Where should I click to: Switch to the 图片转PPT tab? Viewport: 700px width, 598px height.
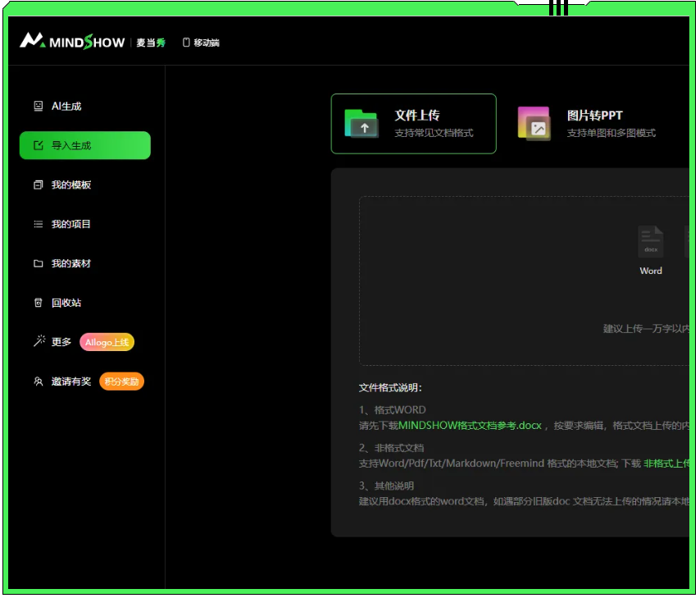(589, 124)
